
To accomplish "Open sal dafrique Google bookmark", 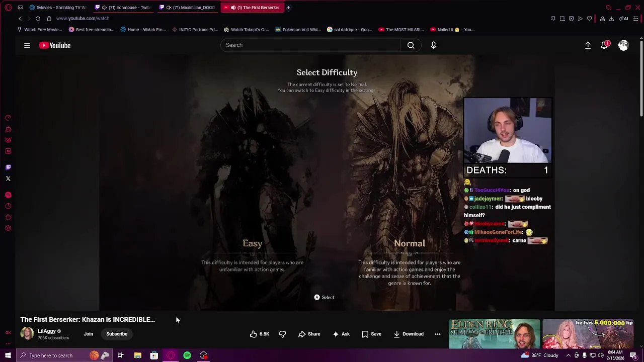I will [350, 30].
